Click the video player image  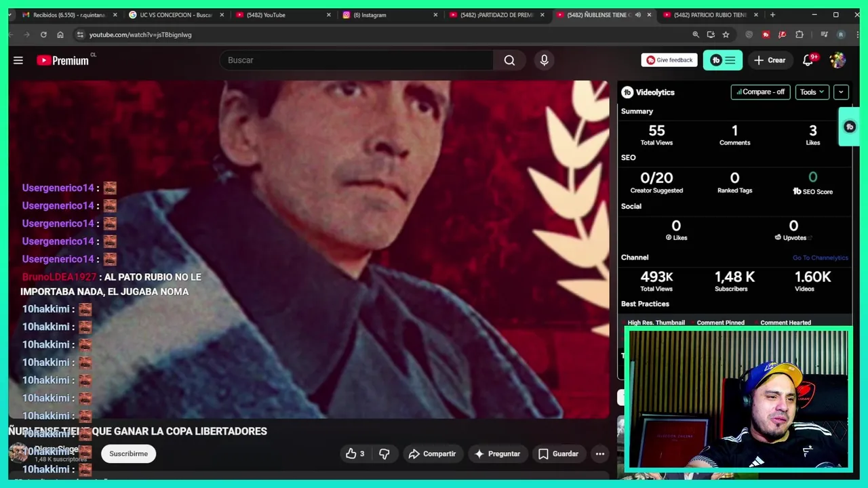(x=309, y=249)
